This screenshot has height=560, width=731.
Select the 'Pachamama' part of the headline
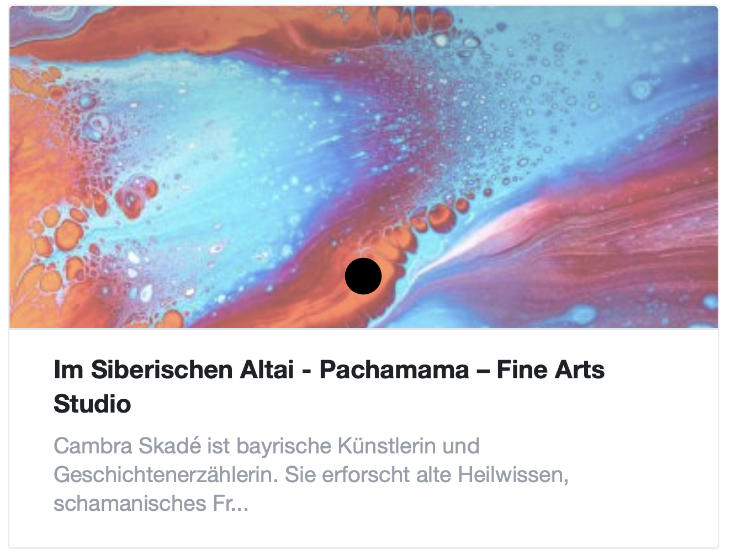coord(394,369)
